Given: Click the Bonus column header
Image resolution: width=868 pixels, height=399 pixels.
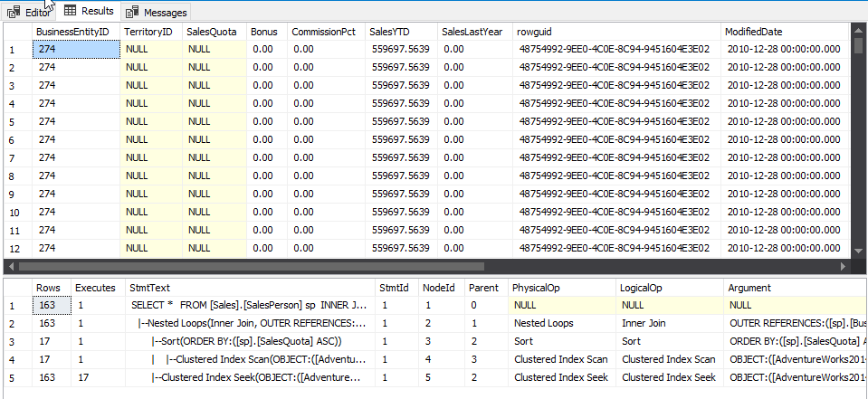Looking at the screenshot, I should point(267,32).
